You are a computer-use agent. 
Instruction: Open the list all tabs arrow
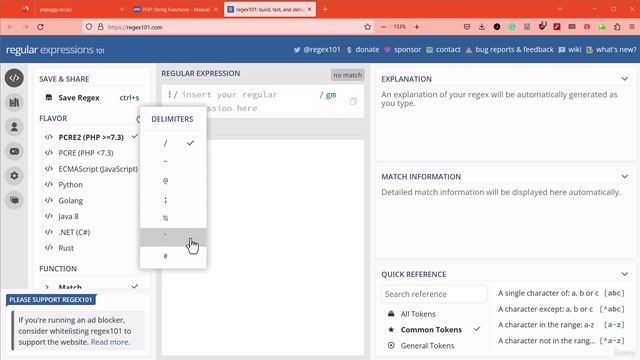(560, 9)
